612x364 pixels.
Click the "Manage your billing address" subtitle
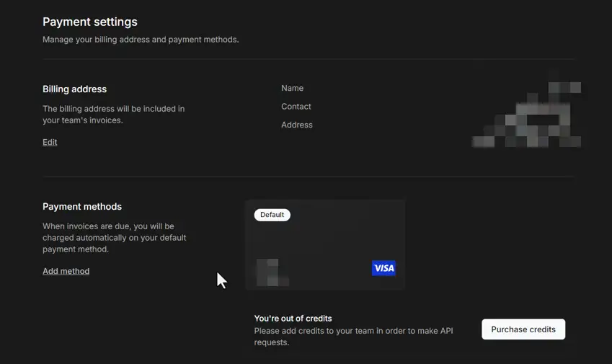pos(141,40)
